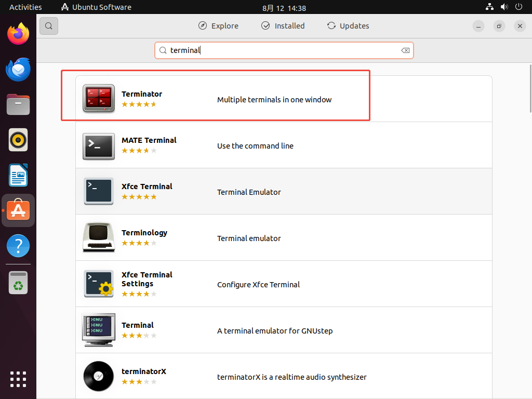Switch to the Installed tab

(283, 26)
